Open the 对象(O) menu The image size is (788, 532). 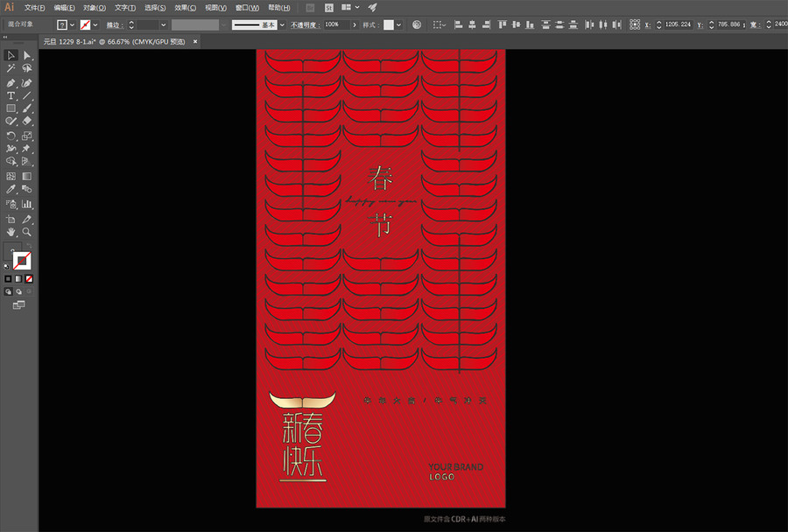tap(95, 8)
